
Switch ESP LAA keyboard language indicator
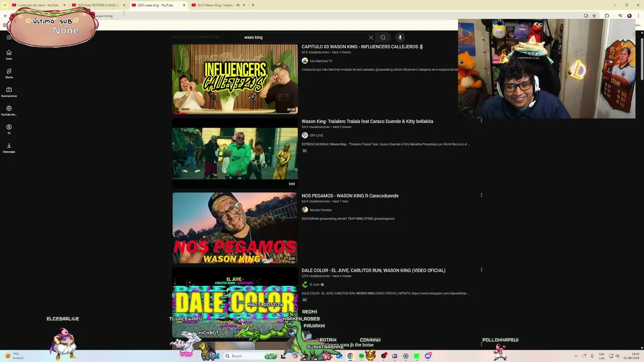[x=602, y=356]
